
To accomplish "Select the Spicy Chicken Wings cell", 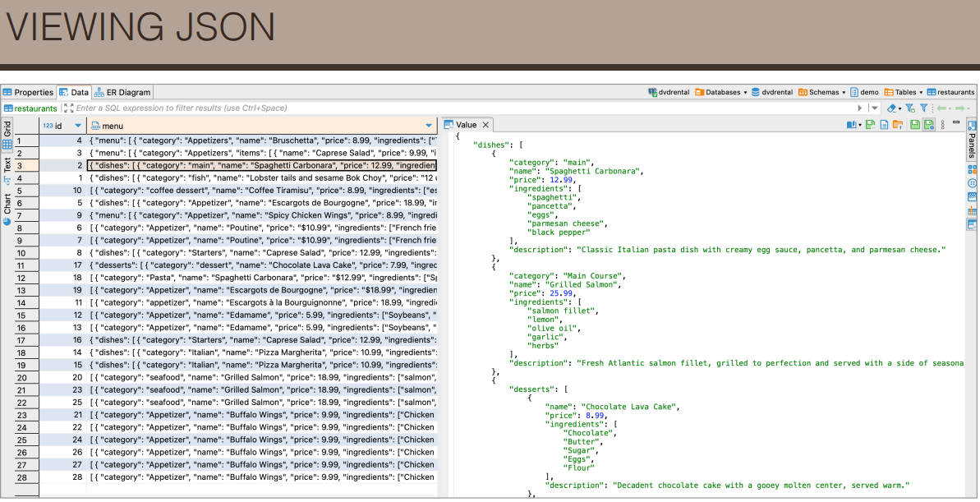I will pyautogui.click(x=262, y=216).
